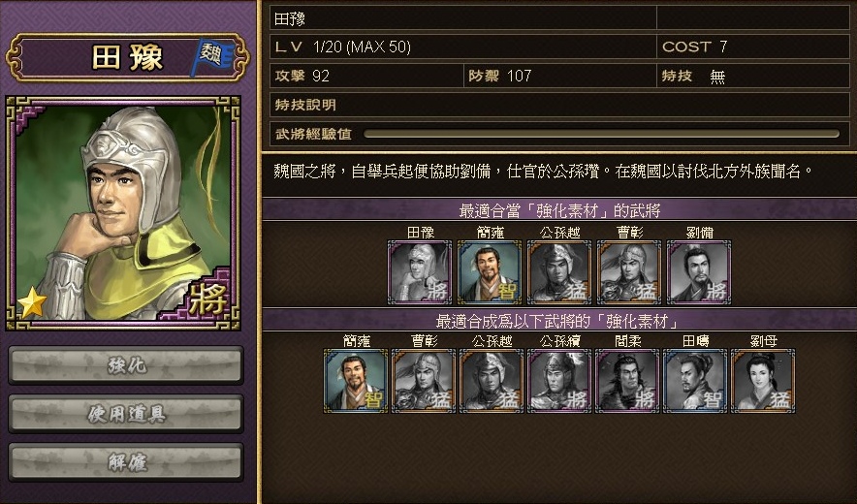This screenshot has width=857, height=504.
Task: Select 公孫越 portrait in top material row
Action: tap(559, 272)
